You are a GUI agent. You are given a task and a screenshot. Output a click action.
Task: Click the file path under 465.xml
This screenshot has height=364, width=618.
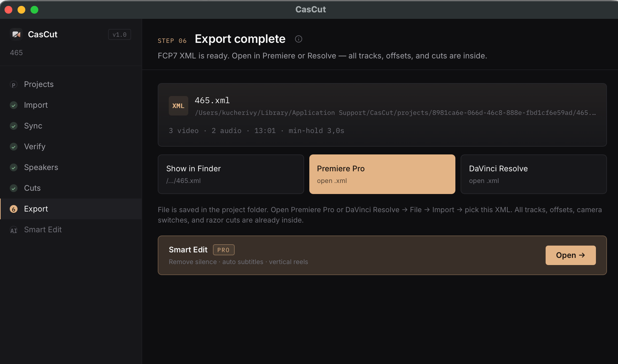(x=396, y=113)
